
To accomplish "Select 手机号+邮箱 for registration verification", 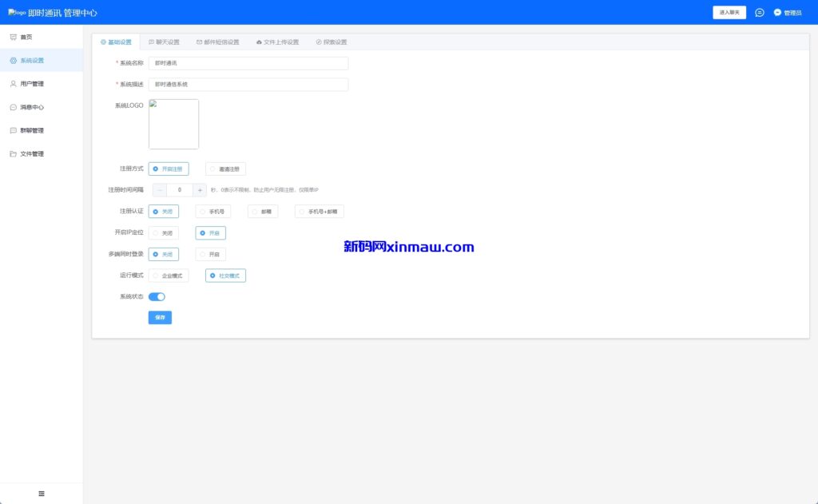I will [x=318, y=212].
